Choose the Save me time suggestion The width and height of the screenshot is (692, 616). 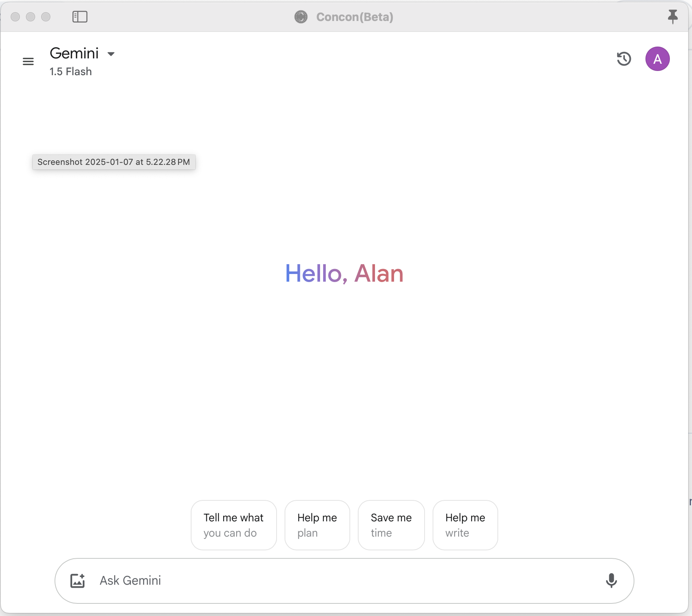tap(391, 525)
